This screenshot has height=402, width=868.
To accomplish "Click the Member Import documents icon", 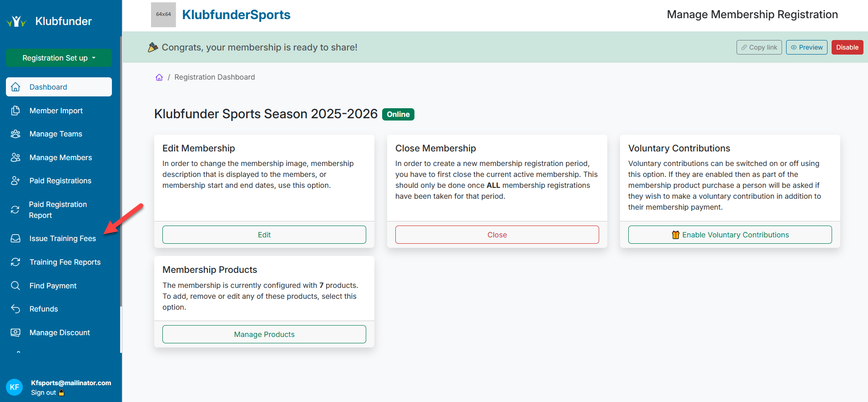I will 15,111.
